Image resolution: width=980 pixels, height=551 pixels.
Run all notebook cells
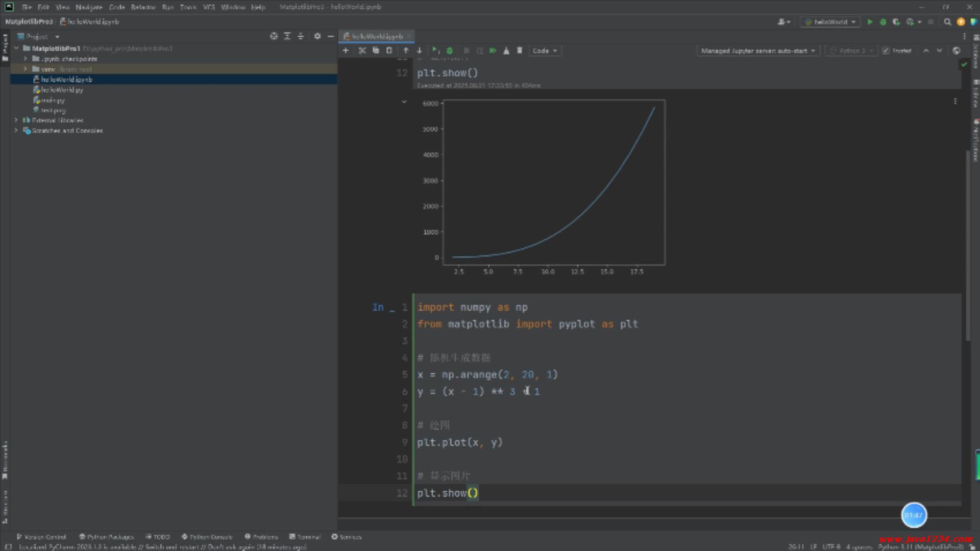coord(493,51)
